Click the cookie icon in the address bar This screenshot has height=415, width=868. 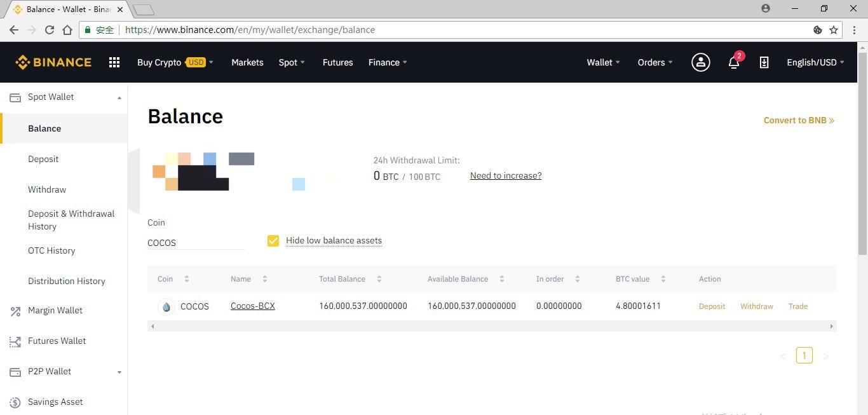click(x=818, y=30)
